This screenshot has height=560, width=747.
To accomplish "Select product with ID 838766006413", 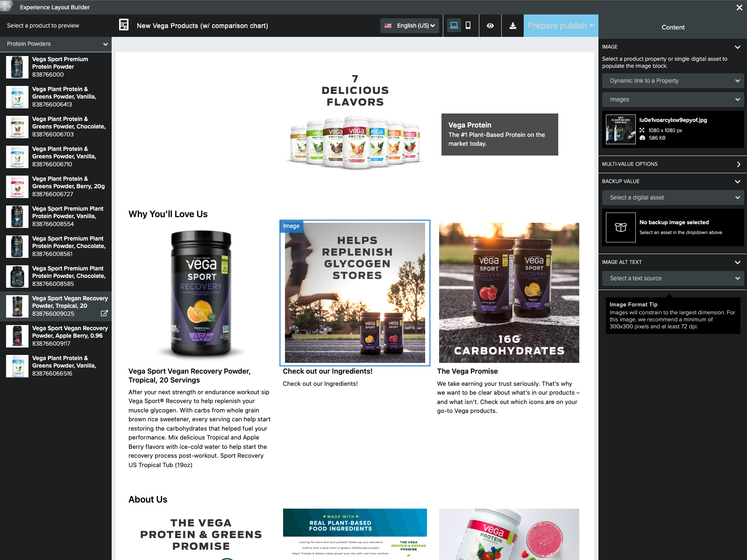I will click(56, 97).
